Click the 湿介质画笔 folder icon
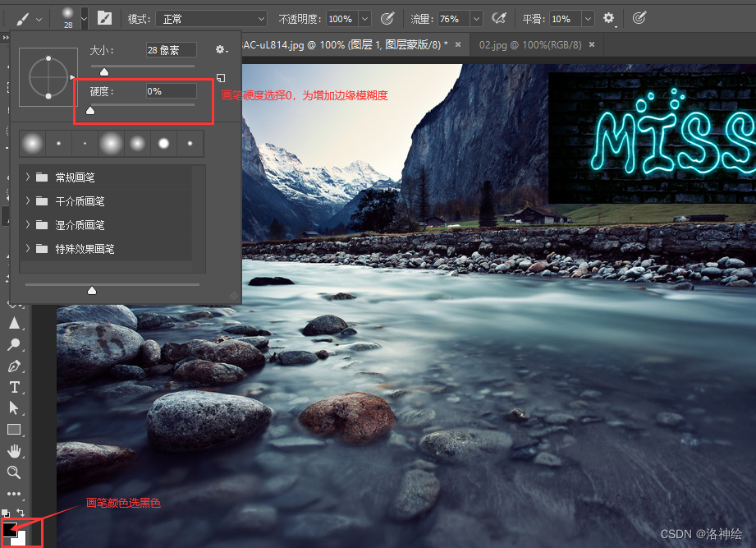The height and width of the screenshot is (548, 756). pyautogui.click(x=42, y=224)
